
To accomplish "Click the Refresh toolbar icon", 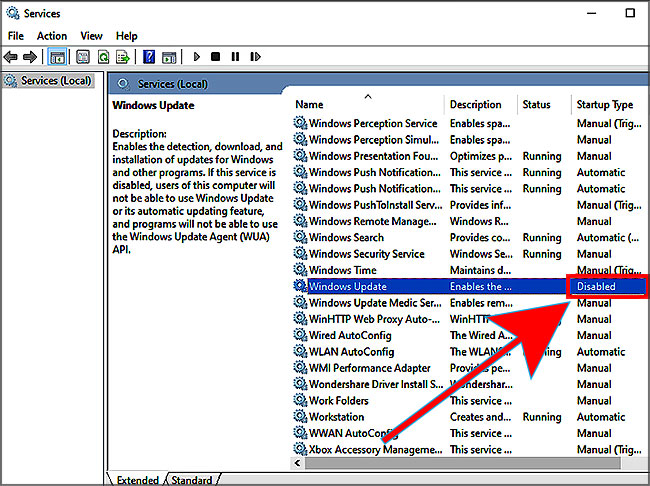I will [103, 57].
